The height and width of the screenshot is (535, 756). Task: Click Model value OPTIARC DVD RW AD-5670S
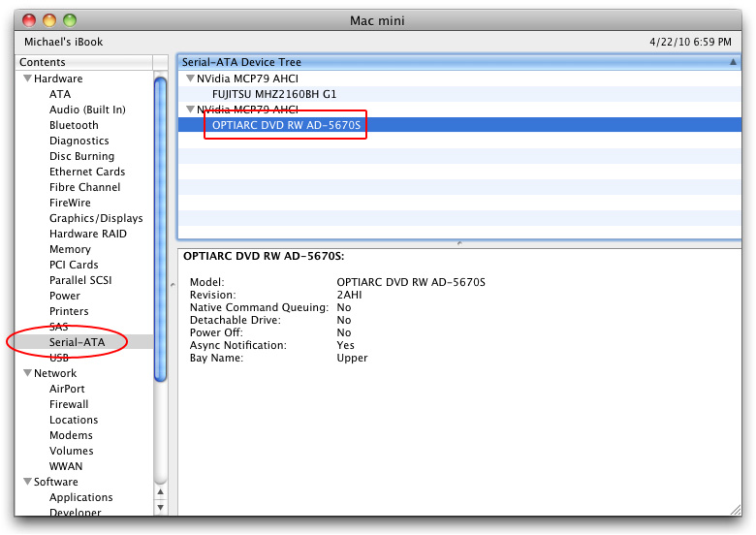[x=411, y=282]
